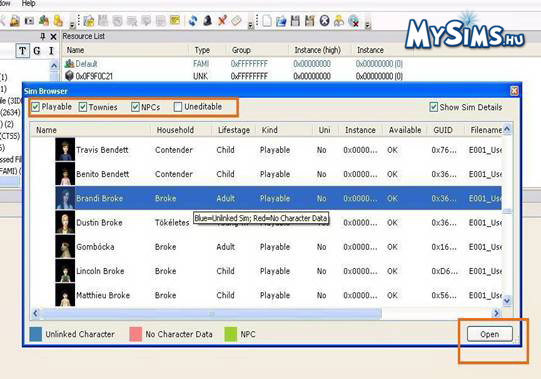Toggle the G filter button
541x379 pixels.
[37, 51]
